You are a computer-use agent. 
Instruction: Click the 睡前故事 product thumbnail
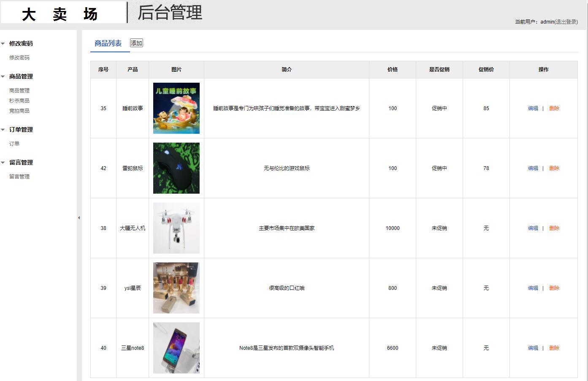(x=176, y=108)
